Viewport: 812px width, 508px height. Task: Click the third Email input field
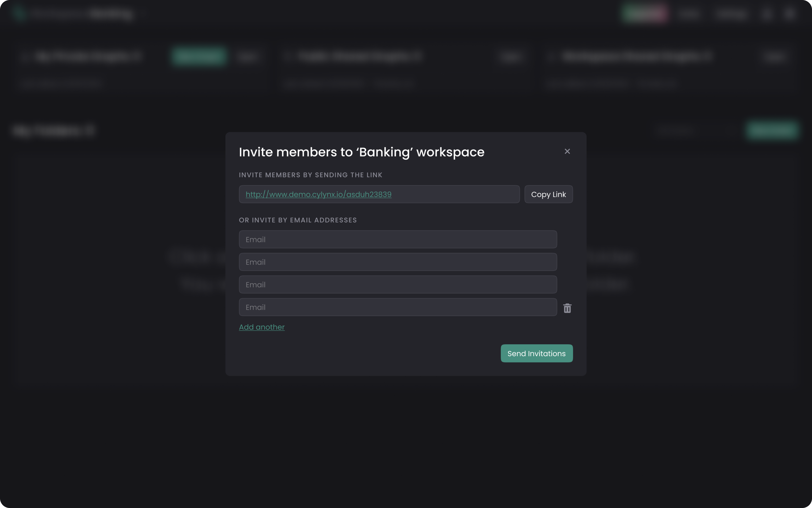pos(397,284)
